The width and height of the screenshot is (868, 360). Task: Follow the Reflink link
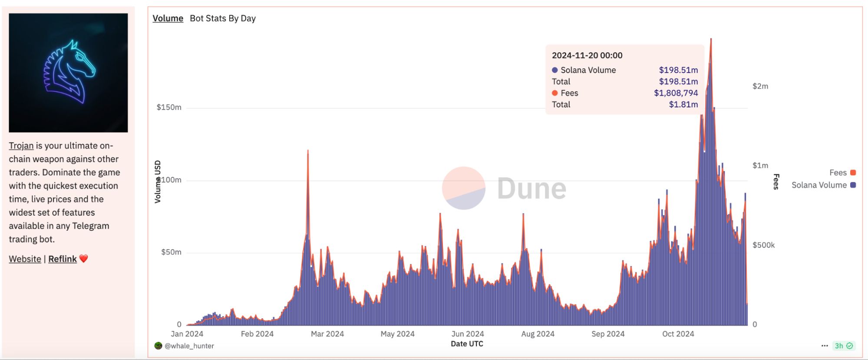coord(62,259)
